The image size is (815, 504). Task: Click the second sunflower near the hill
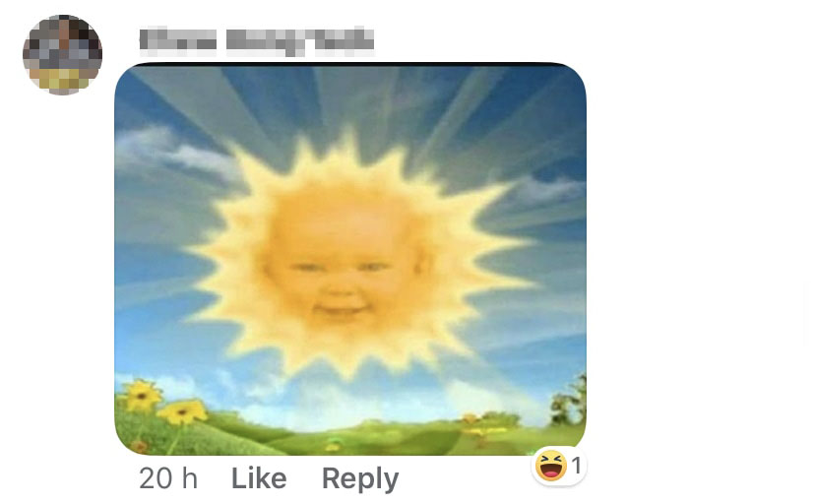183,411
